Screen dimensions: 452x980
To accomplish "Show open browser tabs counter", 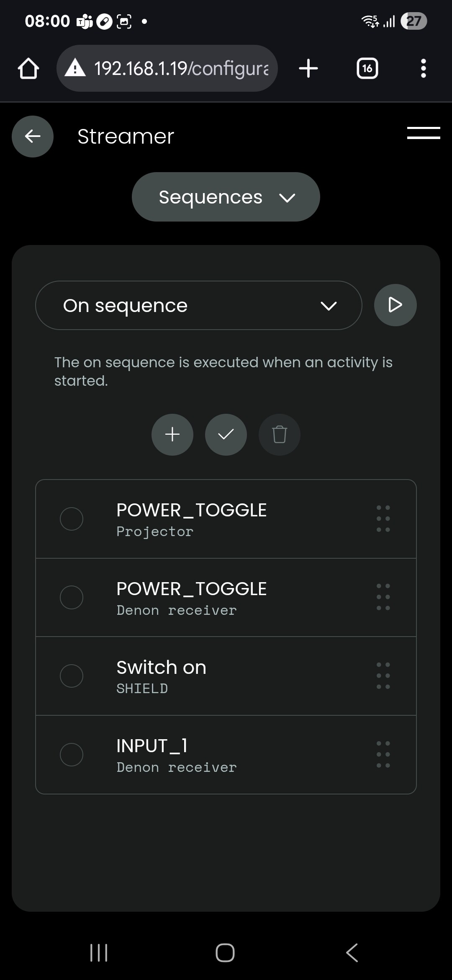I will coord(367,69).
